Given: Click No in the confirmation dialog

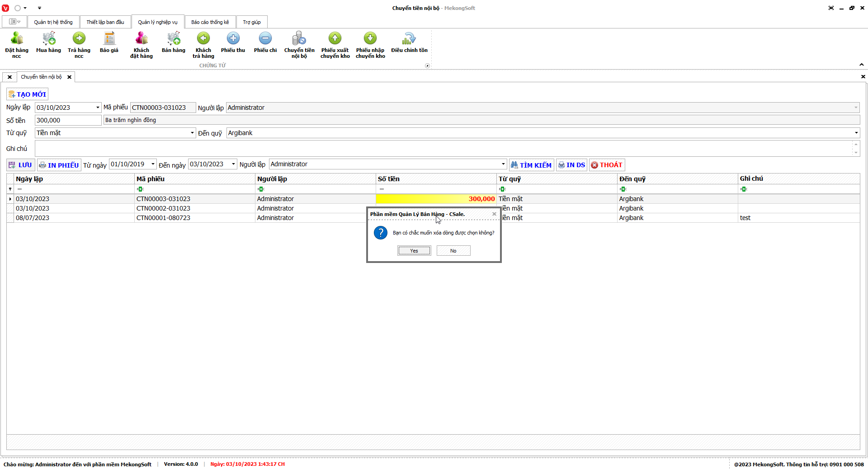Looking at the screenshot, I should [x=453, y=251].
